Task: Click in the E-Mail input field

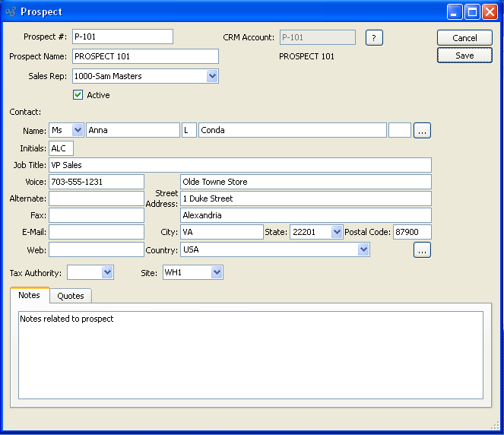Action: point(97,233)
